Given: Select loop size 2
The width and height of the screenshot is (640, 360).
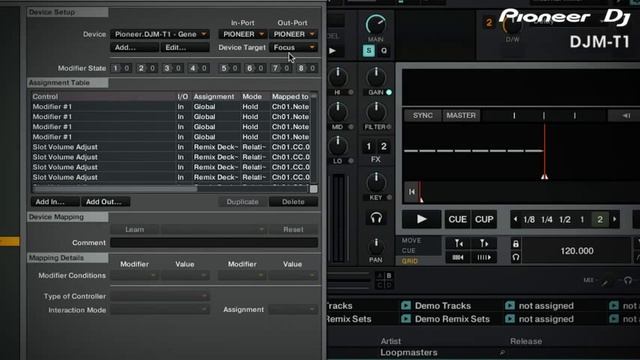Looking at the screenshot, I should click(x=600, y=220).
